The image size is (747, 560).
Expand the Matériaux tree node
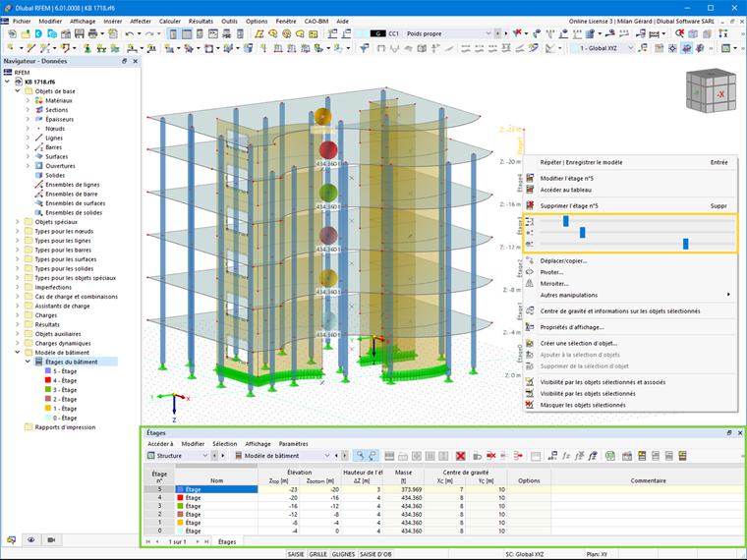click(x=28, y=100)
